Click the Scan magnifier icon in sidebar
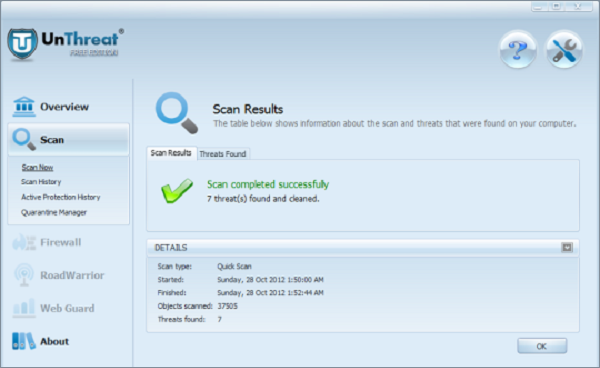This screenshot has height=368, width=600. [x=24, y=139]
